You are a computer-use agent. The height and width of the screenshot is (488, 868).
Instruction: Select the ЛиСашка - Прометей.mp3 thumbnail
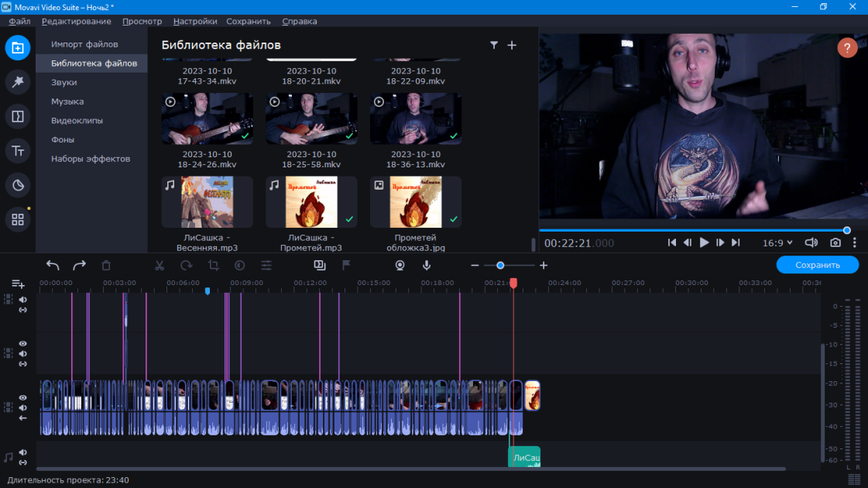click(311, 202)
